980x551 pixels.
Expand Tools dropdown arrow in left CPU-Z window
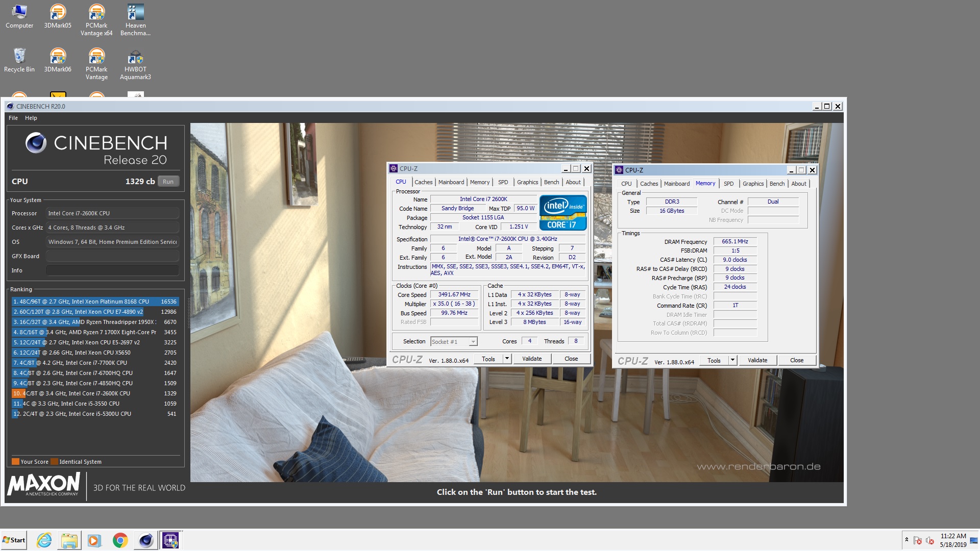pos(507,359)
